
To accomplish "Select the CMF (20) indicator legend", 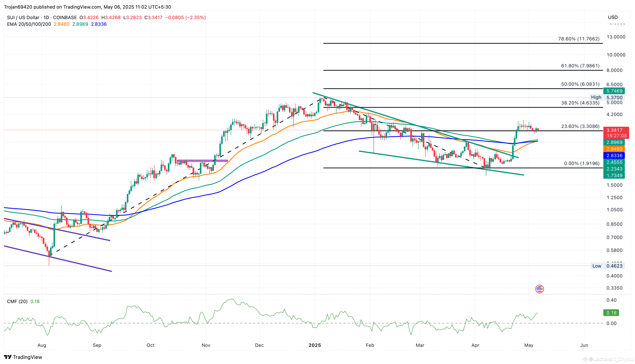I will point(17,301).
